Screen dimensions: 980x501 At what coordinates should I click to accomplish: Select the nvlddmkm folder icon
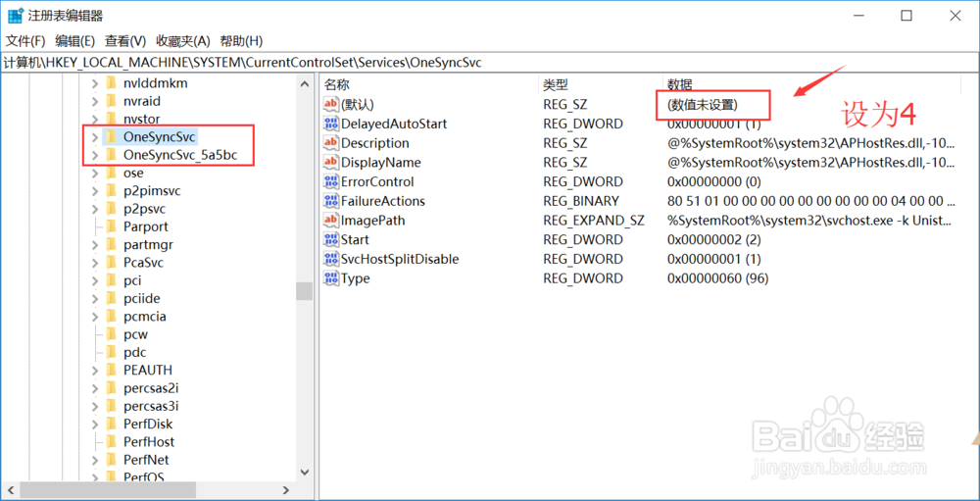click(112, 83)
